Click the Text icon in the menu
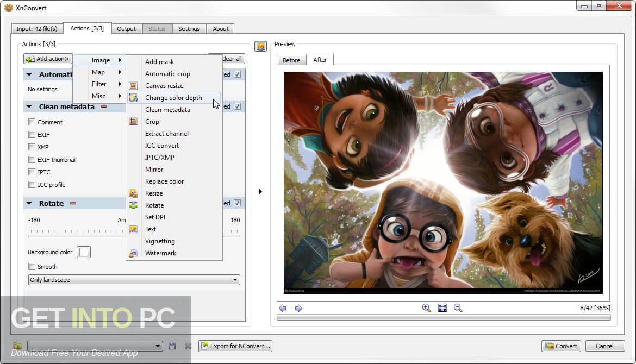Image resolution: width=636 pixels, height=364 pixels. 133,229
